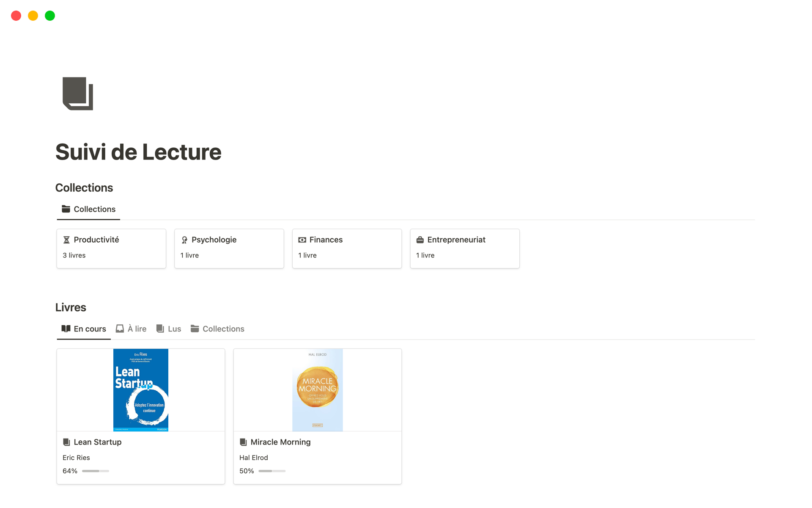The height and width of the screenshot is (508, 812).
Task: Click the Miracle Morning 50% progress bar
Action: [x=272, y=471]
